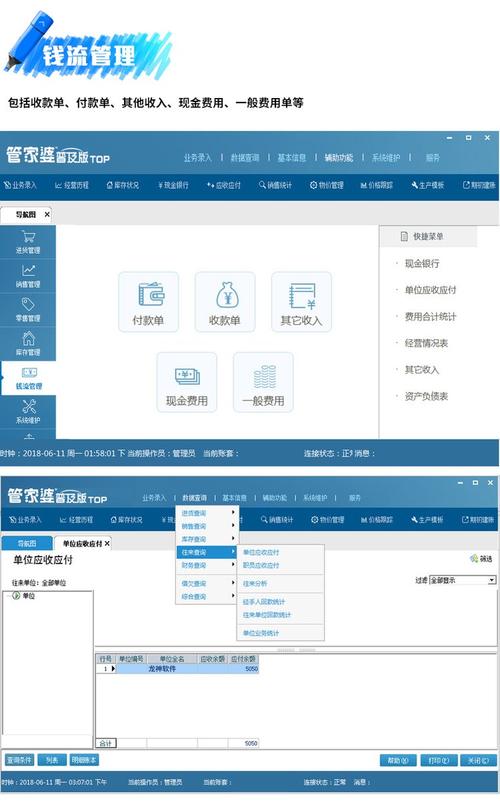The width and height of the screenshot is (500, 804).
Task: Close the 导航图 tab
Action: pyautogui.click(x=47, y=214)
